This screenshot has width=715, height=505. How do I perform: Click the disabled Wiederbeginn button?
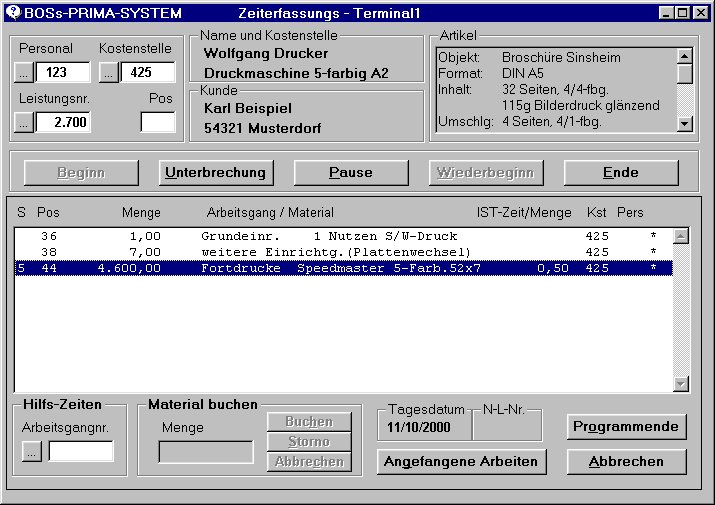point(486,172)
